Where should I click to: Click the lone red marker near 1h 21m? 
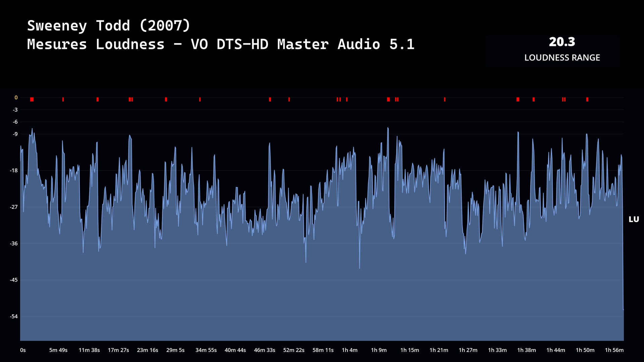[x=445, y=100]
